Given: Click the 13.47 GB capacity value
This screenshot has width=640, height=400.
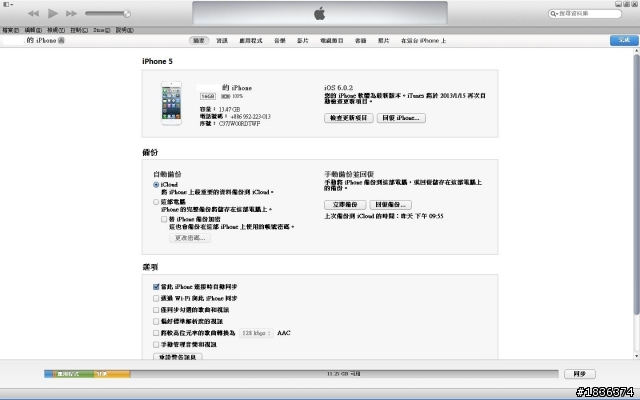Looking at the screenshot, I should pyautogui.click(x=229, y=109).
